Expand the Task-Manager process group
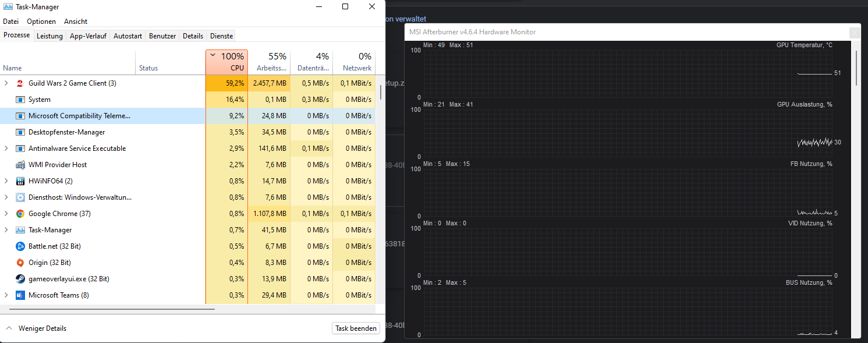868x343 pixels. point(6,230)
